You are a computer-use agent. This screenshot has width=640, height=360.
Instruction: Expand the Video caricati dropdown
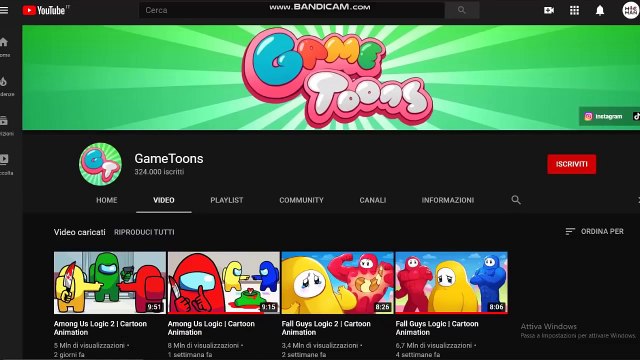(80, 232)
